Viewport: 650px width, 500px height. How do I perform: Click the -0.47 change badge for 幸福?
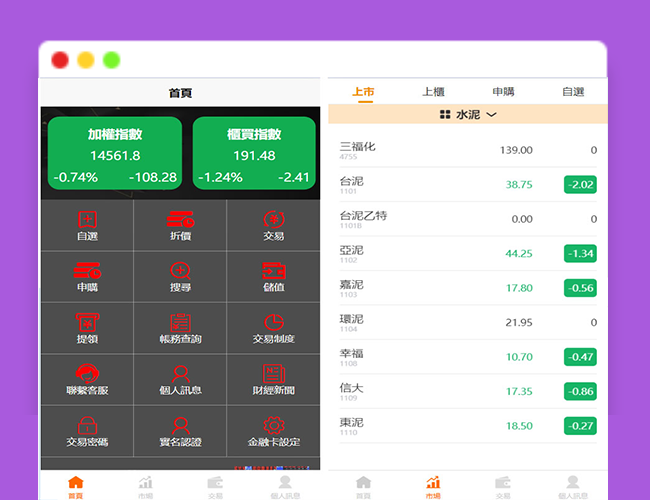pyautogui.click(x=580, y=357)
